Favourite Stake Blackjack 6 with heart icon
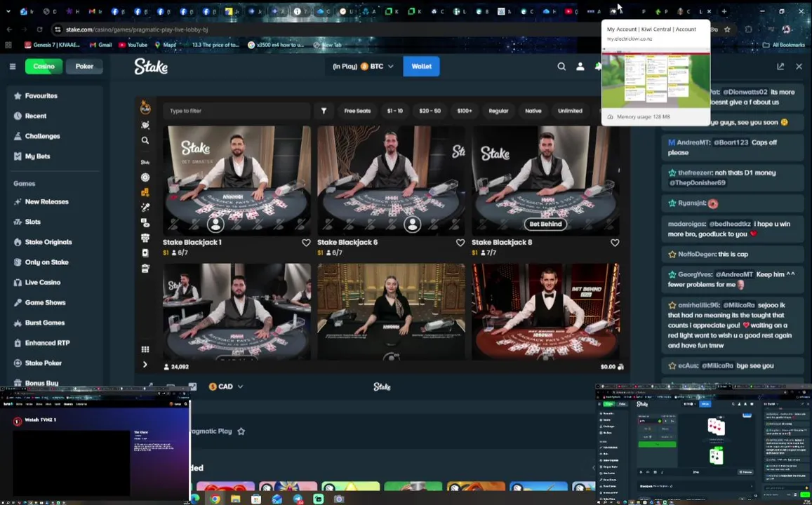This screenshot has width=812, height=505. [x=460, y=243]
